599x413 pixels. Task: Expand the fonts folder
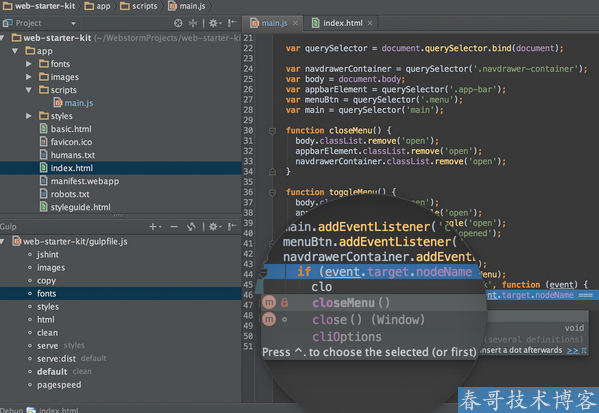(29, 64)
